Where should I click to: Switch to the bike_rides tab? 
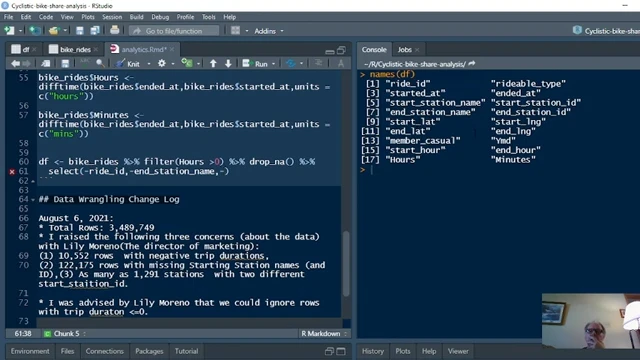click(70, 49)
